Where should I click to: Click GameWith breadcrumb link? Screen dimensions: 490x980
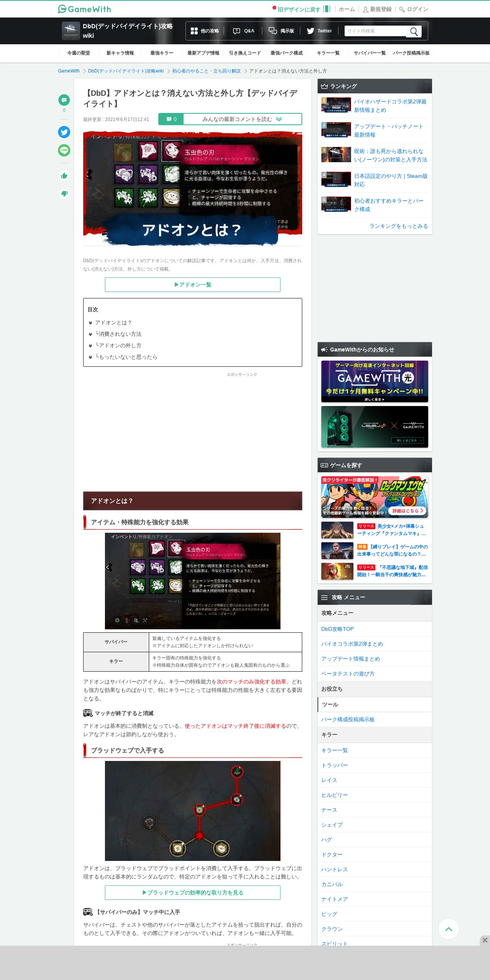point(69,71)
